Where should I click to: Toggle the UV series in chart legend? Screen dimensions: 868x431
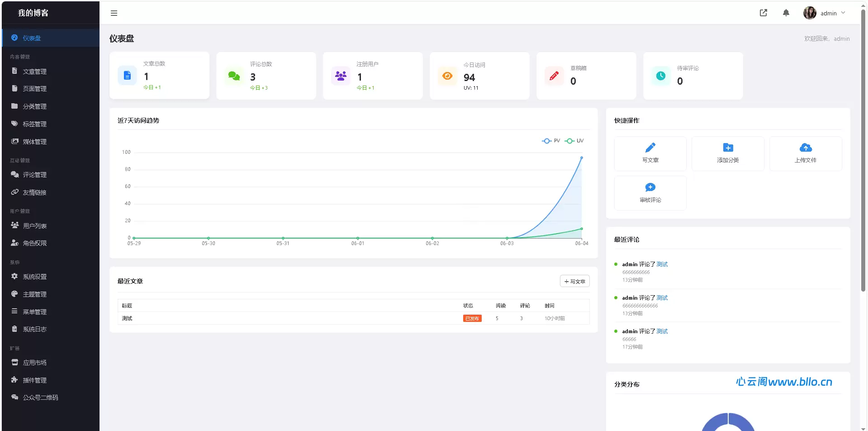574,141
